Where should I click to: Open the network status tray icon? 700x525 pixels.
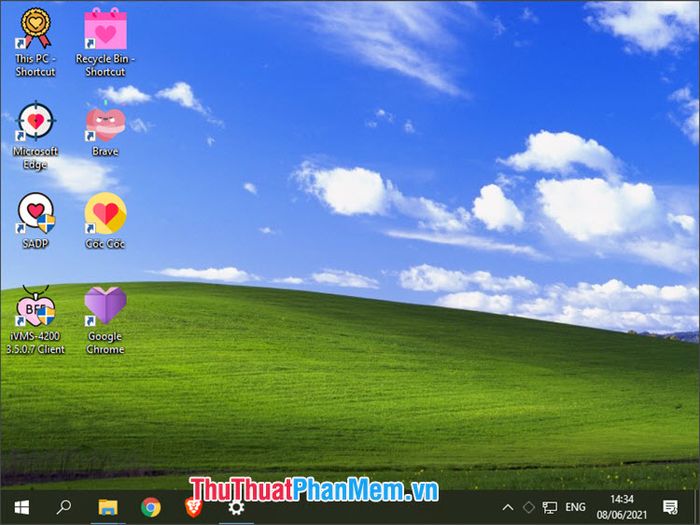(x=550, y=507)
